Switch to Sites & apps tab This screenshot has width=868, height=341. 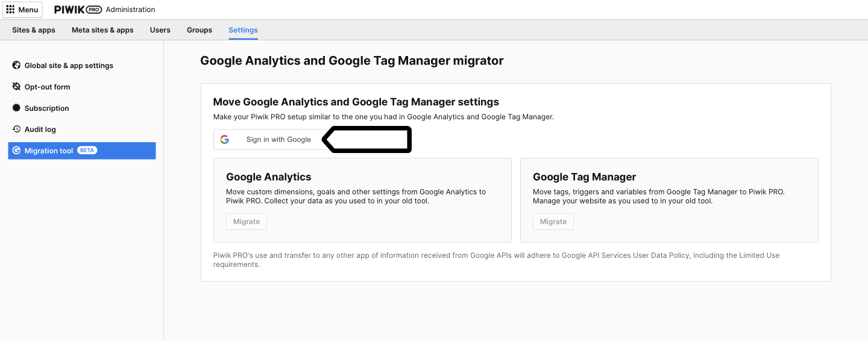coord(34,30)
